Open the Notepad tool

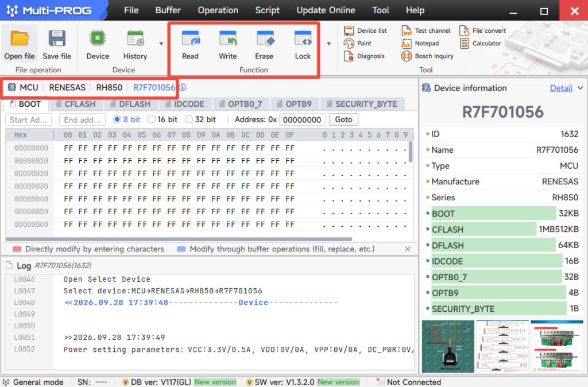pos(420,44)
